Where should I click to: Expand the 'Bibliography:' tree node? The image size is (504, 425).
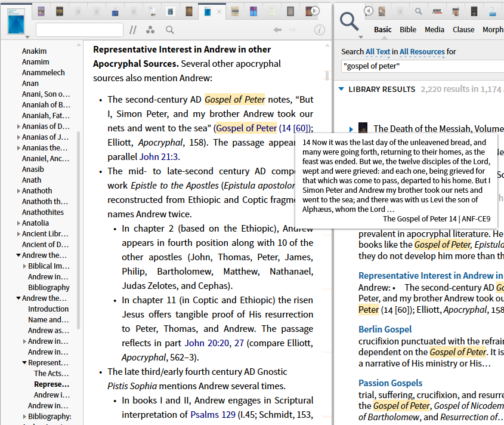point(24,417)
